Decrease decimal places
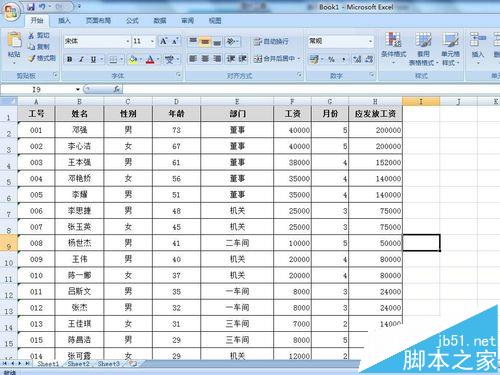This screenshot has width=500, height=375. coord(369,59)
